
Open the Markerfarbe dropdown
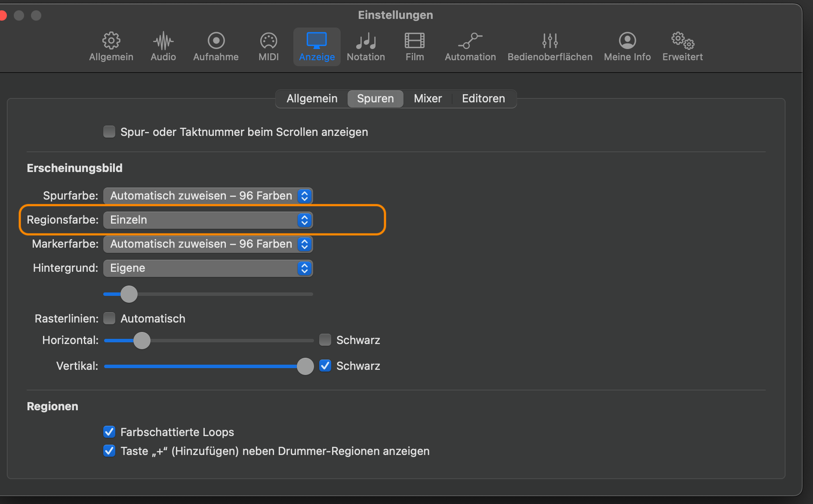point(208,244)
